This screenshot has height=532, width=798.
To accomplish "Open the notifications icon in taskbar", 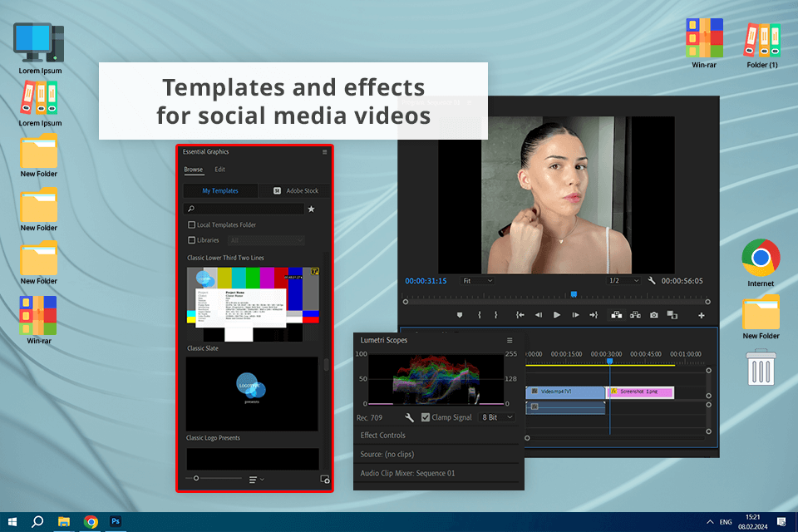I will click(x=781, y=522).
